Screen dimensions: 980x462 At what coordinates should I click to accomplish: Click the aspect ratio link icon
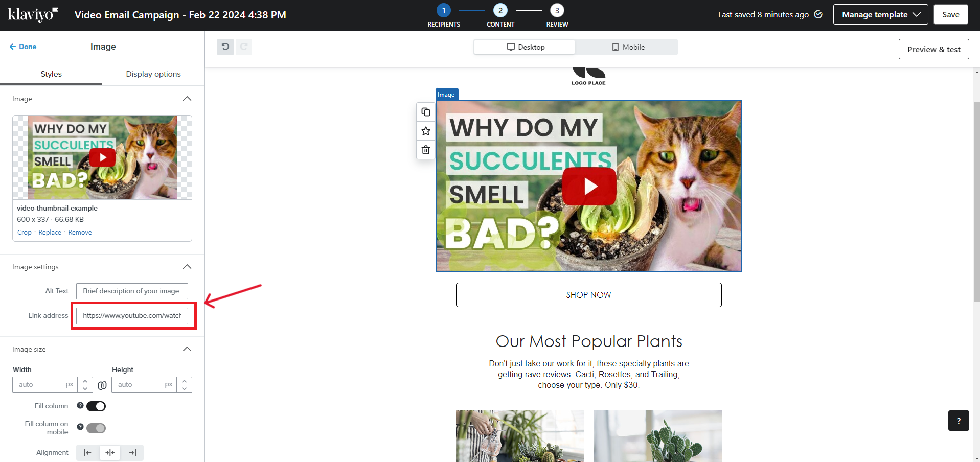[102, 385]
